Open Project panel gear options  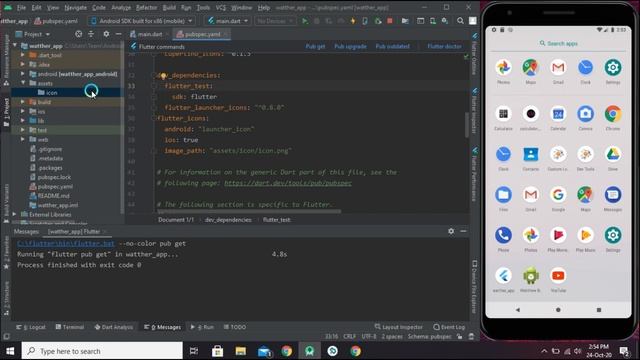click(106, 34)
